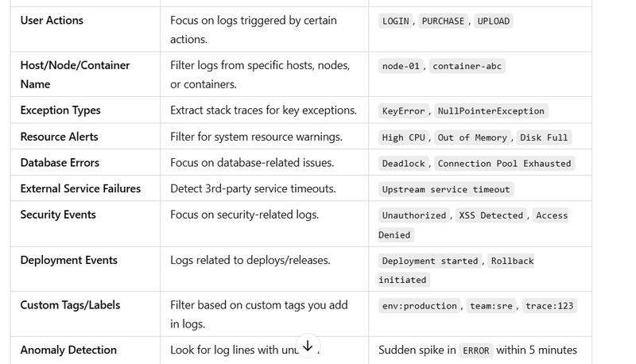The image size is (636, 364).
Task: Click the UPLOAD code tag
Action: pos(493,21)
